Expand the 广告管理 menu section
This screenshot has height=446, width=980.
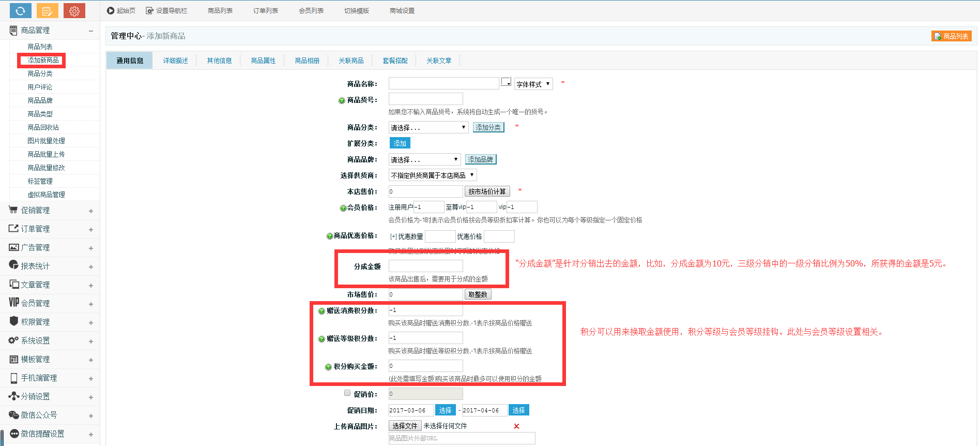tap(91, 248)
